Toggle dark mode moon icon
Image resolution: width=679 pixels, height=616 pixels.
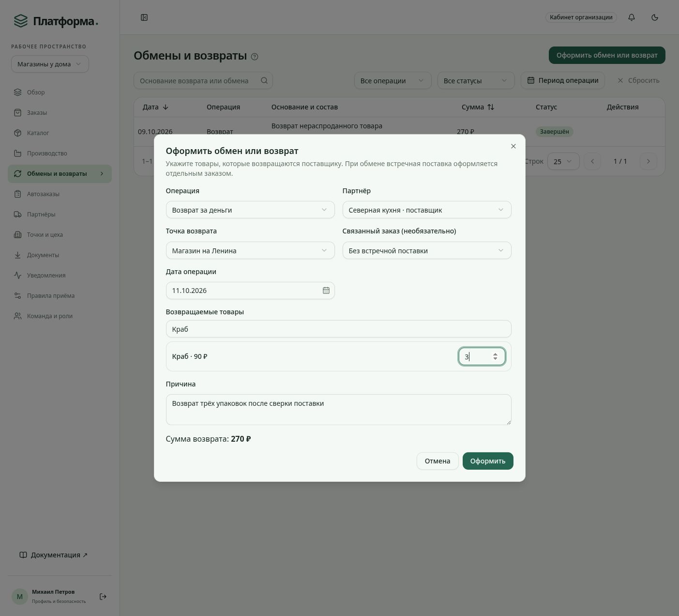pyautogui.click(x=655, y=17)
